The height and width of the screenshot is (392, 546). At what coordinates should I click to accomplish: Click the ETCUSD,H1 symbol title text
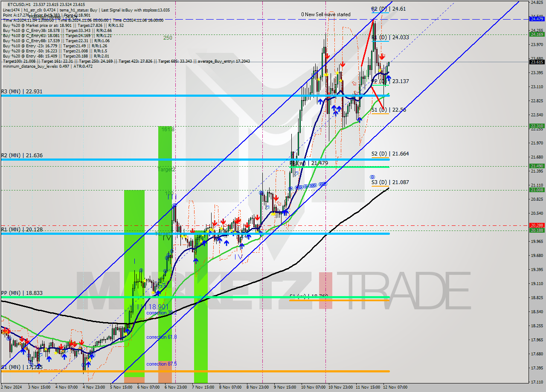tap(19, 4)
